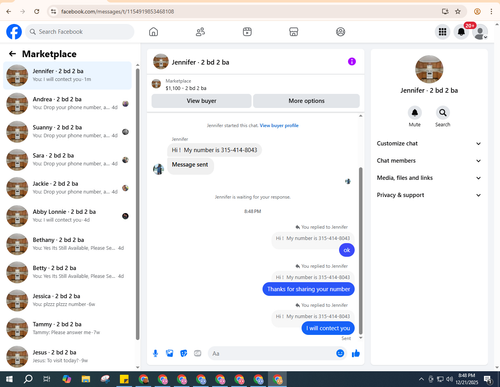Viewport: 500px width, 387px height.
Task: Open the Jessica - 2 bd 2 ba conversation
Action: pos(67,300)
